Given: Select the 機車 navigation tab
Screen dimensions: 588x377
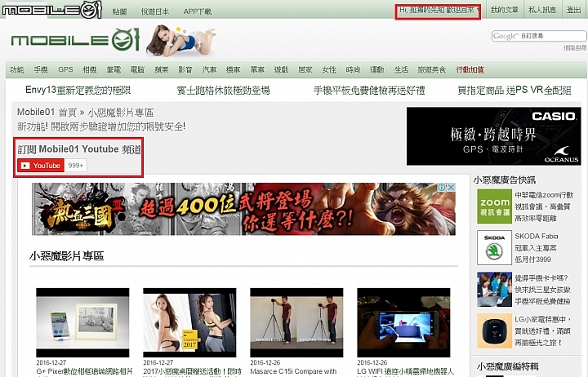Looking at the screenshot, I should 234,69.
